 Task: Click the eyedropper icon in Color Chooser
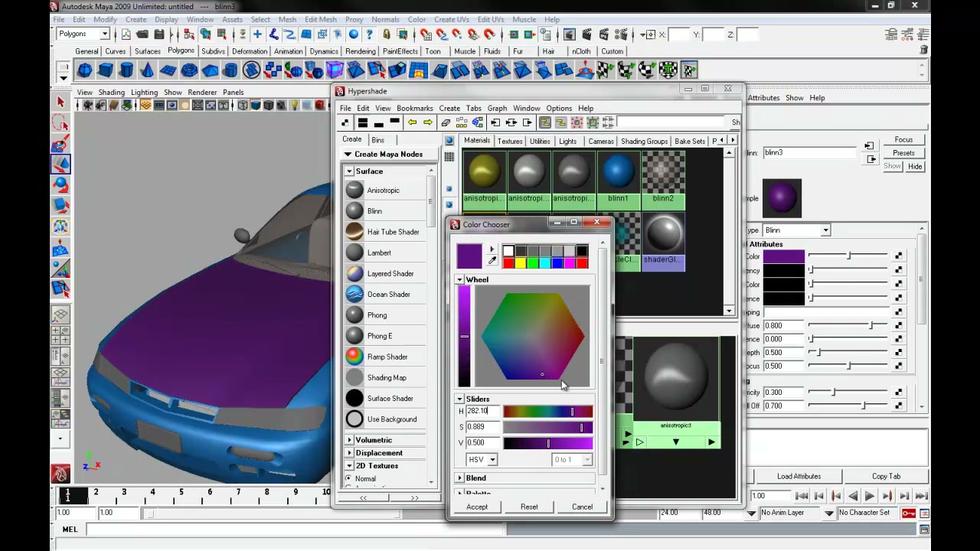click(x=492, y=262)
